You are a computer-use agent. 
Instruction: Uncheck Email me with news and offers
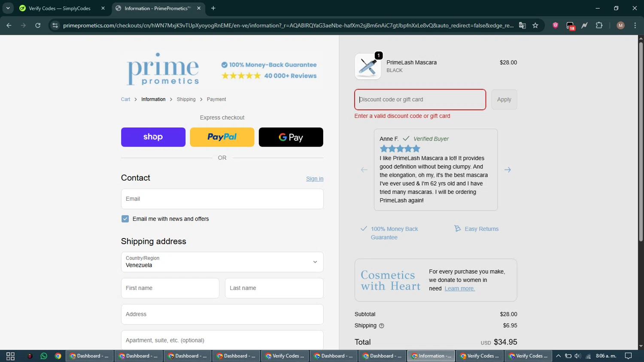[125, 219]
